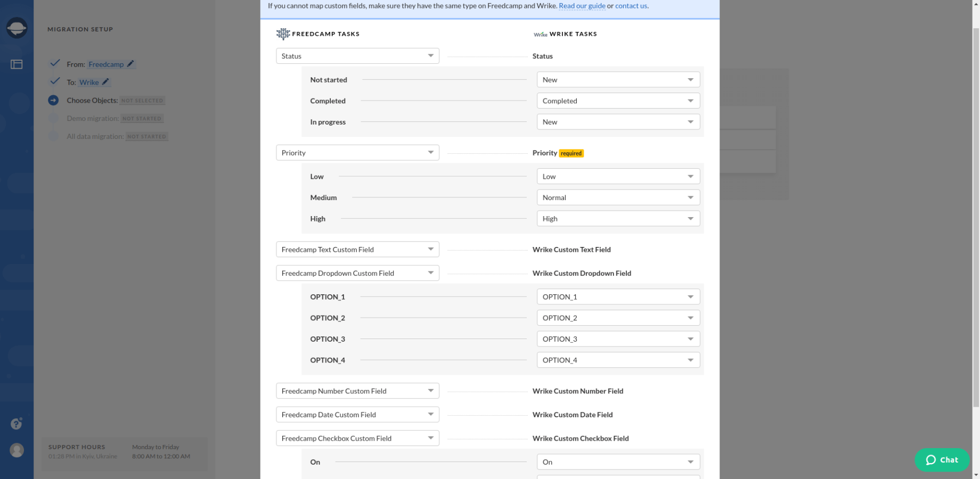Edit the Wrike target with pencil icon

105,82
